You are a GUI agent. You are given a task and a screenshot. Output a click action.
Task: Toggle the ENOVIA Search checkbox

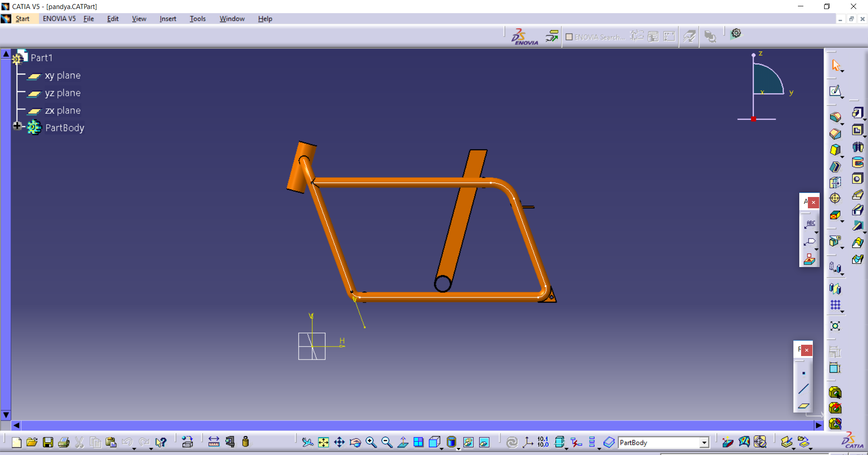click(x=569, y=37)
